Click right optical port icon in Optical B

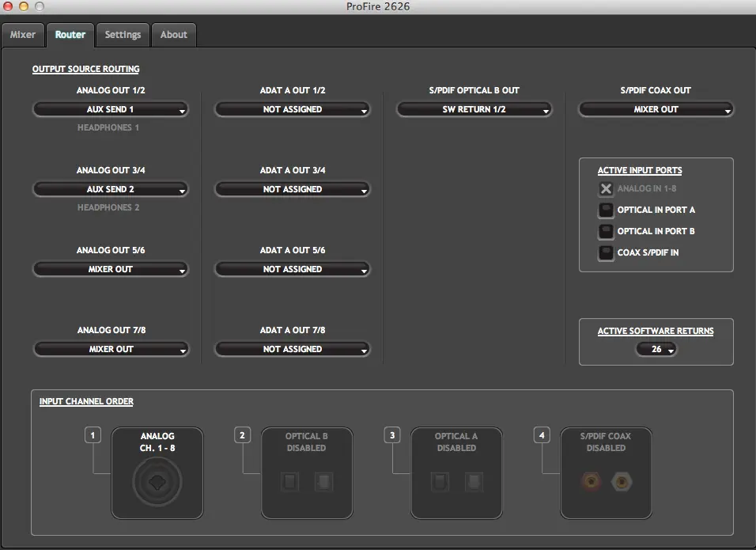point(323,481)
